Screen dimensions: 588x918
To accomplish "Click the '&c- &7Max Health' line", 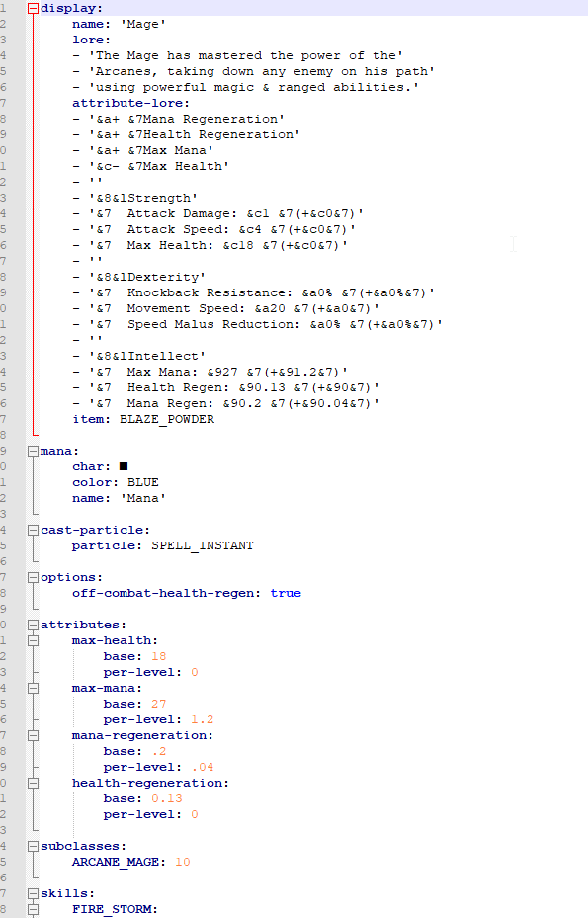I will [150, 166].
